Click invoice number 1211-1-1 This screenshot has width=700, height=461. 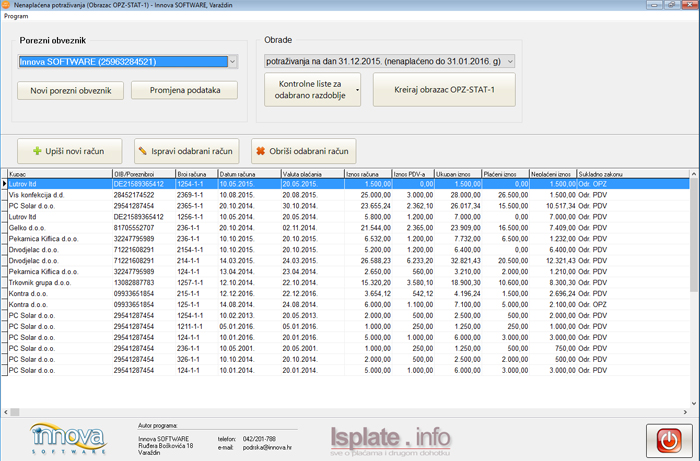[x=190, y=327]
